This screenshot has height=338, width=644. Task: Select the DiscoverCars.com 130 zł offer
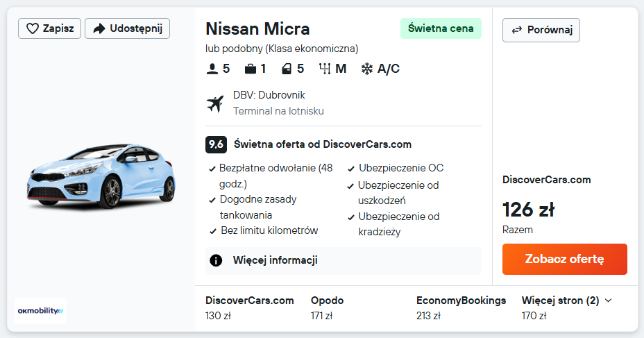click(x=249, y=307)
